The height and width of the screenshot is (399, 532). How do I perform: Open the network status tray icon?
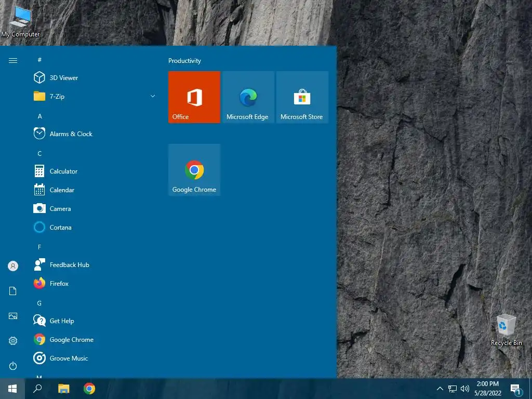point(453,389)
